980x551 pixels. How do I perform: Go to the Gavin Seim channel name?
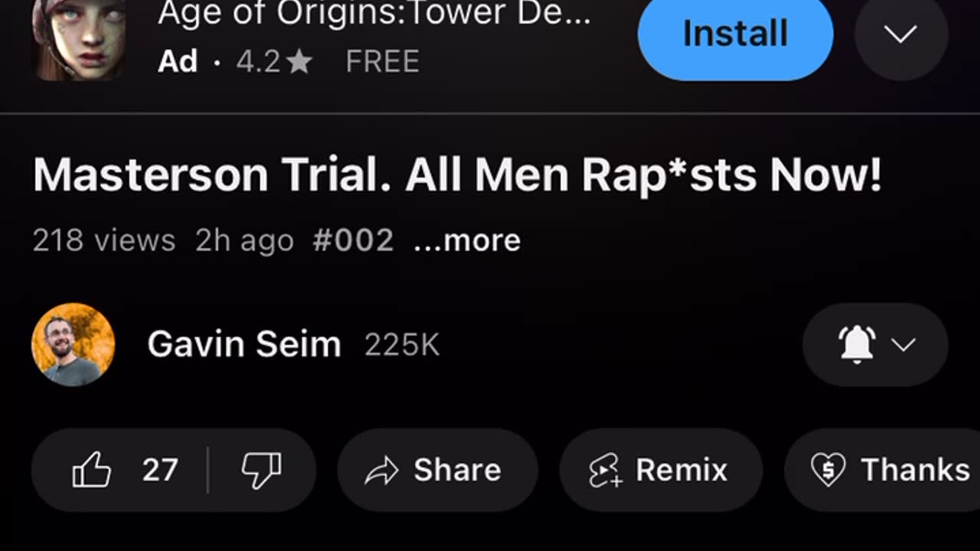tap(243, 344)
